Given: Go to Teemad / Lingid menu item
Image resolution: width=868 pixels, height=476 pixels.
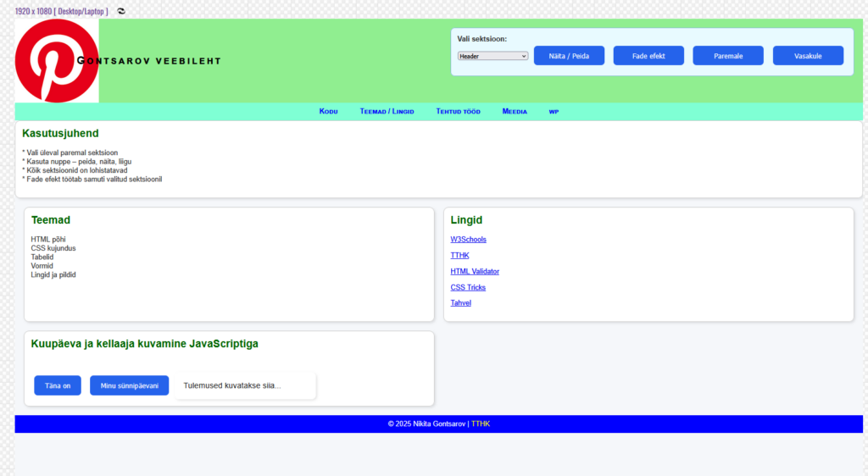Looking at the screenshot, I should (387, 112).
